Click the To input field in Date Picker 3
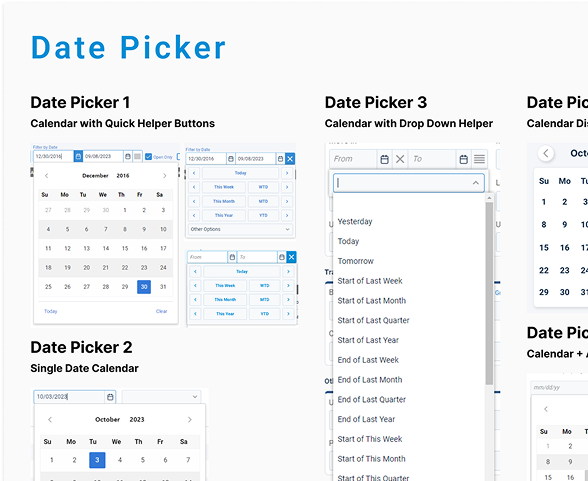Screen dimensions: 588x481 tap(433, 159)
